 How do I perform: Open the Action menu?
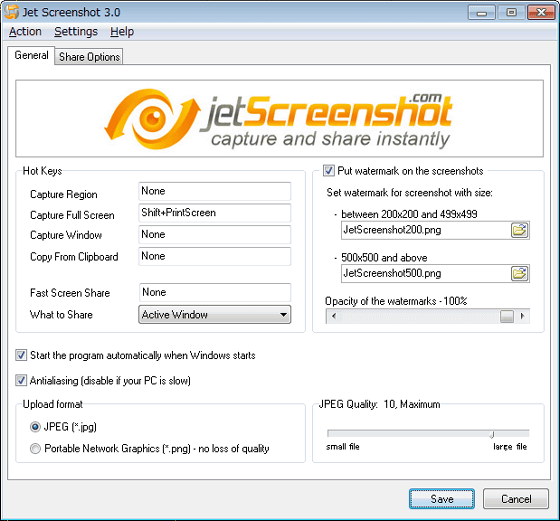tap(25, 32)
